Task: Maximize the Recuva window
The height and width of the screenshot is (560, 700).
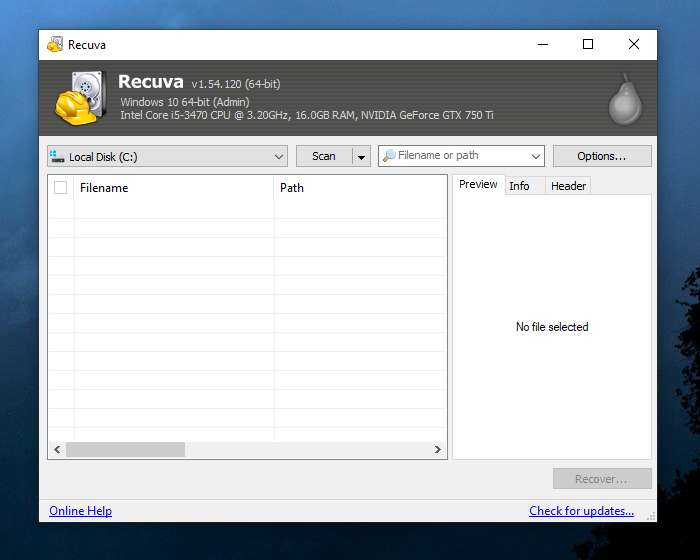Action: pyautogui.click(x=588, y=44)
